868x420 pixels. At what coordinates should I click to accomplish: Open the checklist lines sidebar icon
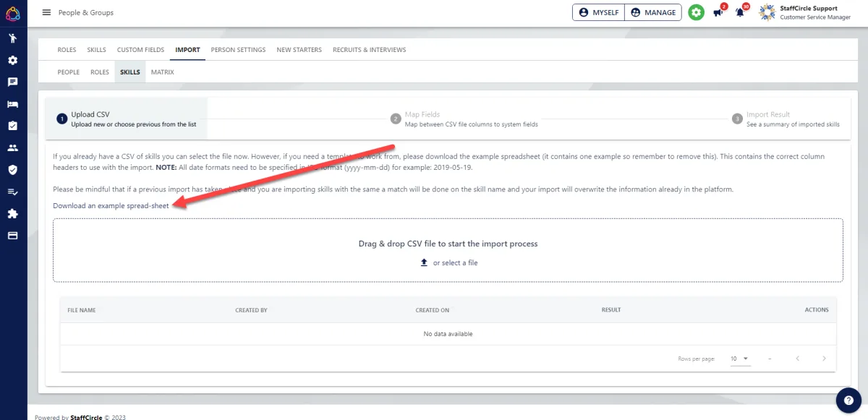13,192
